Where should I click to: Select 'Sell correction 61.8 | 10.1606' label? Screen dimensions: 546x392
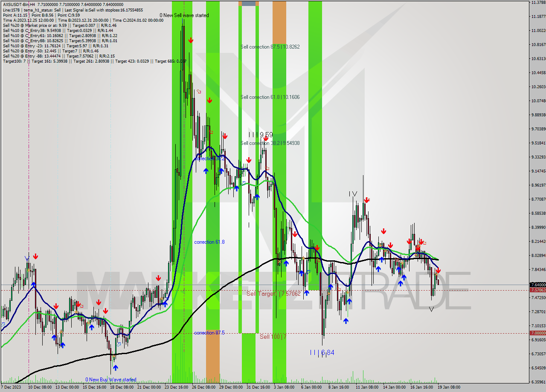[270, 97]
